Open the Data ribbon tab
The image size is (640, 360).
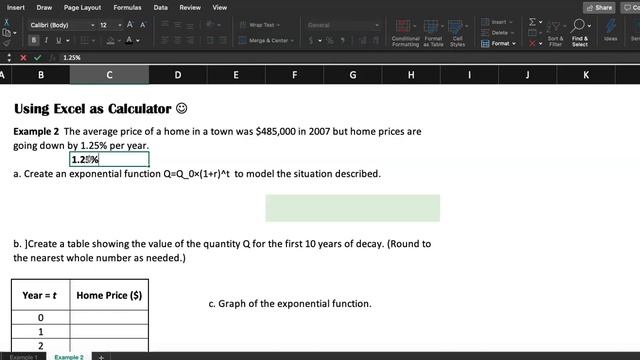coord(160,7)
